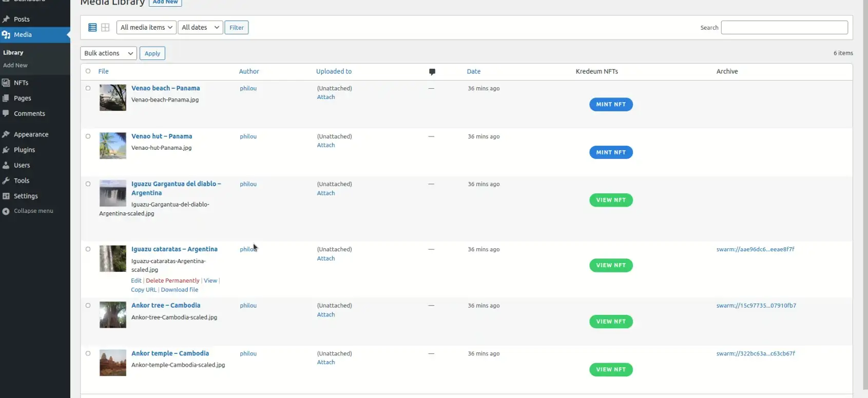Click the comments bubble column icon
868x398 pixels.
point(432,72)
